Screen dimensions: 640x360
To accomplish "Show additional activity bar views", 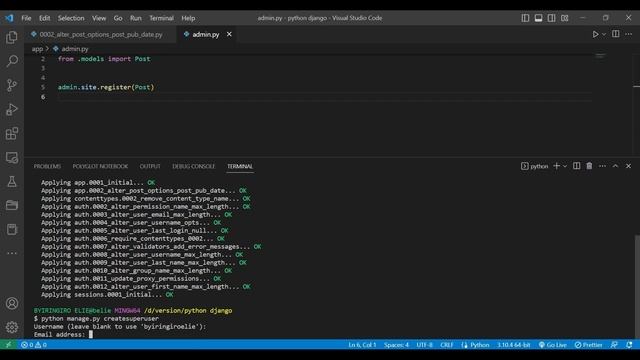I will pos(12,253).
